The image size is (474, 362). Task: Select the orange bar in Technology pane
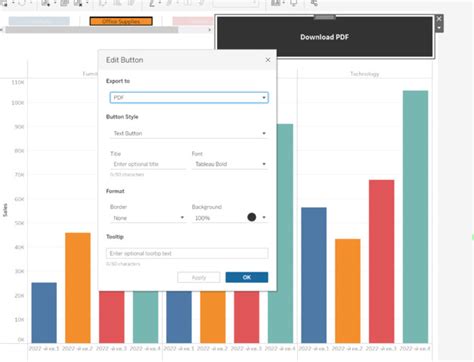348,291
